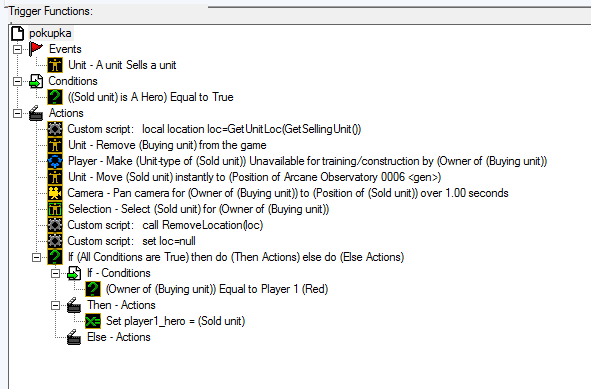The image size is (591, 389).
Task: Select the 'A unit Sells a unit' event
Action: click(x=122, y=65)
